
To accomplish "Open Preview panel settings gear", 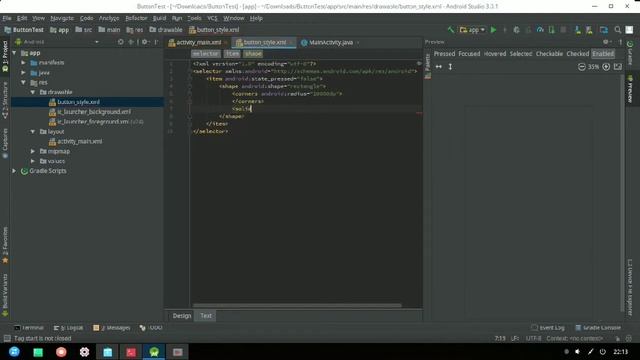I will [x=606, y=42].
